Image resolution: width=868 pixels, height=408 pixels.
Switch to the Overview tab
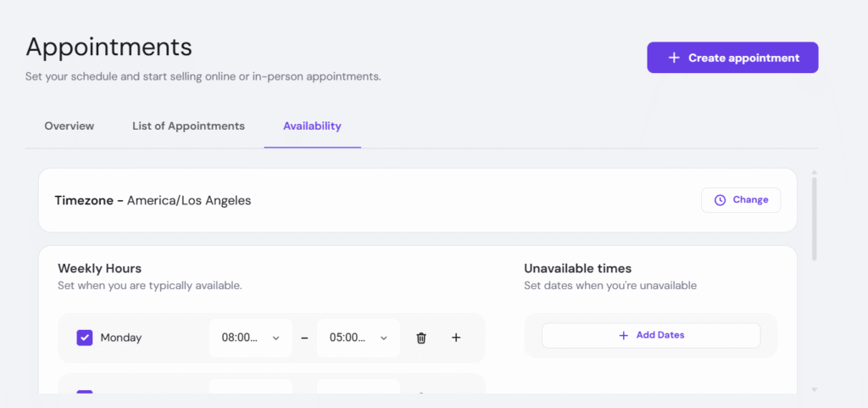[70, 126]
